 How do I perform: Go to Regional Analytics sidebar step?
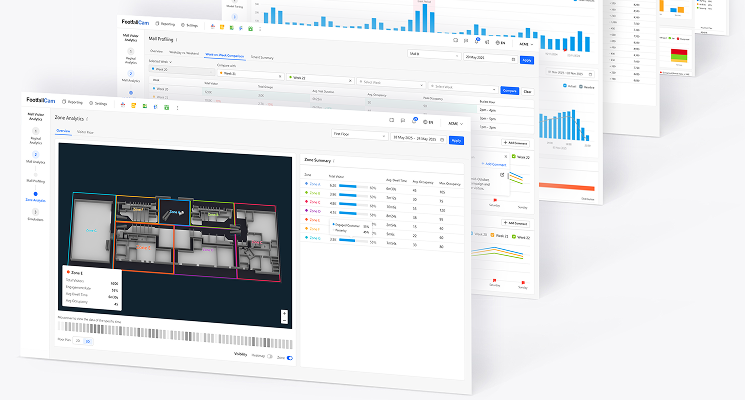click(35, 136)
